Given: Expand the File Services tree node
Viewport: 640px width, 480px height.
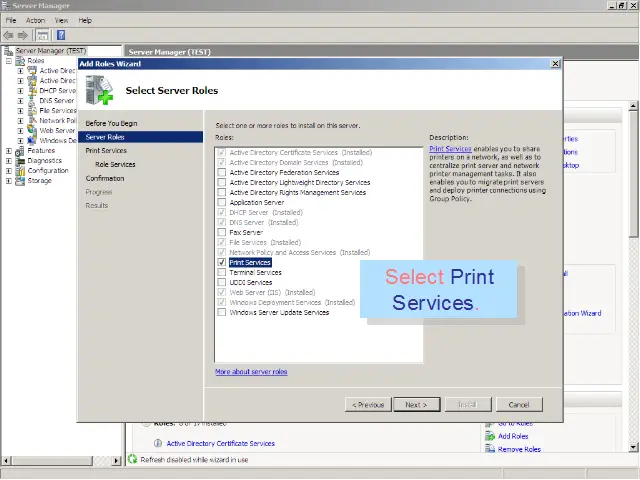Looking at the screenshot, I should pyautogui.click(x=20, y=111).
